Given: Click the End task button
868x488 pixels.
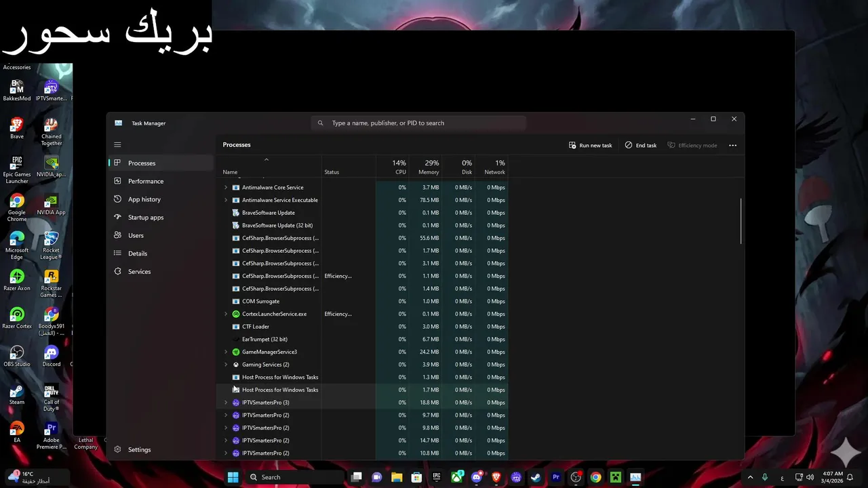Looking at the screenshot, I should point(641,145).
